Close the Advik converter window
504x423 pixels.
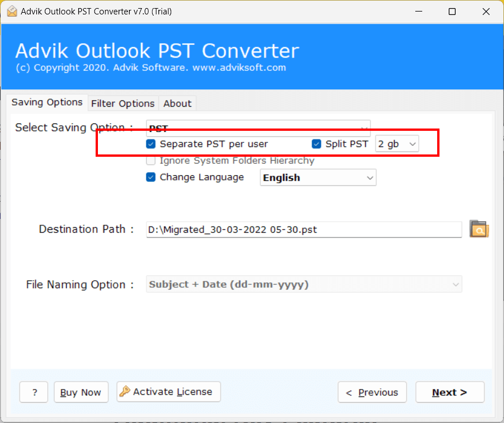[486, 12]
